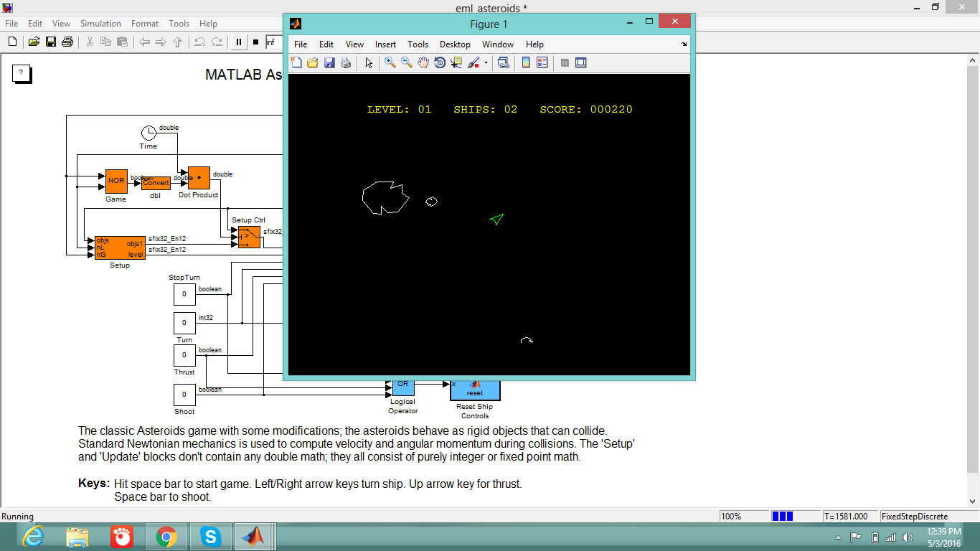Screen dimensions: 980x551
Task: Toggle the Shoot constant block value
Action: click(184, 395)
